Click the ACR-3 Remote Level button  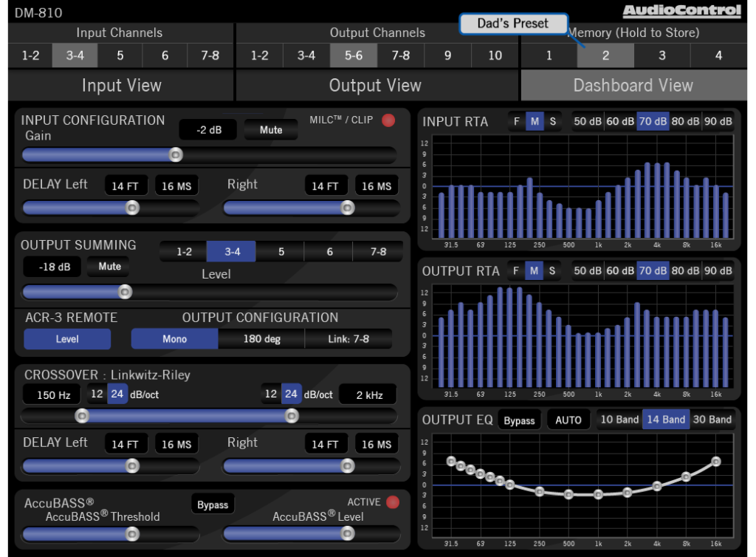[x=67, y=339]
